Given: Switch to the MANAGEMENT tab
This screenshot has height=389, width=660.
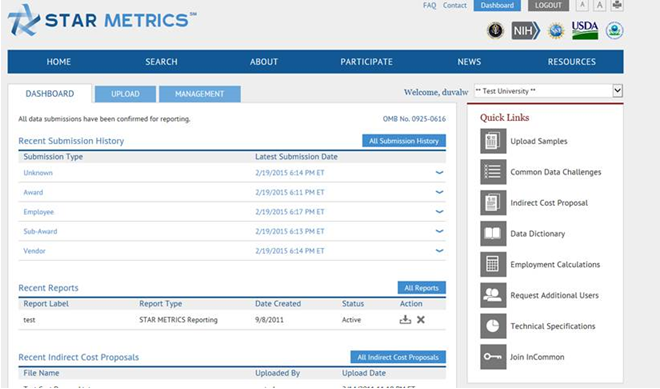Looking at the screenshot, I should [200, 94].
